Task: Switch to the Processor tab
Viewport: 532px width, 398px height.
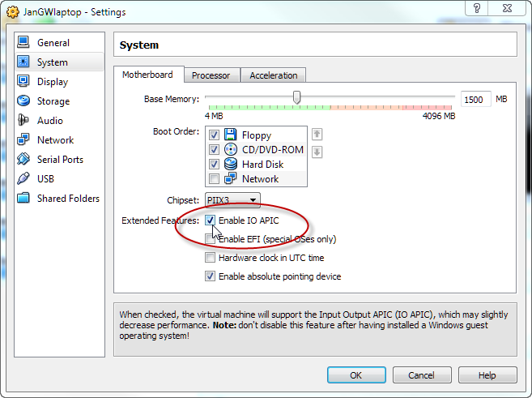Action: coord(211,75)
